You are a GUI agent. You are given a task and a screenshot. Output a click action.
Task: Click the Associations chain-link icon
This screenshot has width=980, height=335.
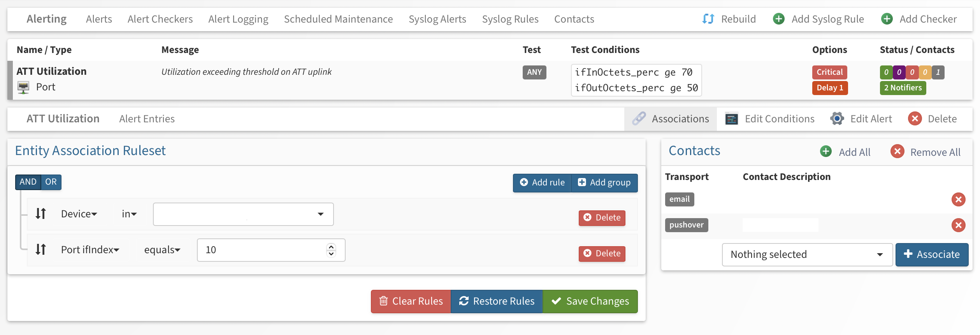pyautogui.click(x=639, y=118)
